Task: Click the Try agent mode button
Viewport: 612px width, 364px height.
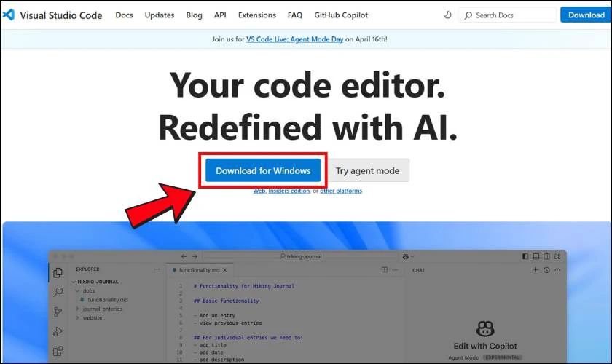Action: click(367, 170)
